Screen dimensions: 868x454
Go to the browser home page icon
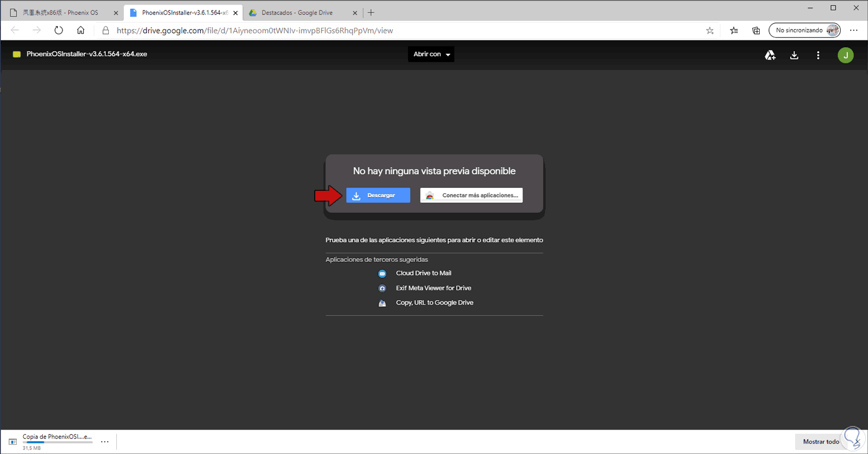(81, 30)
